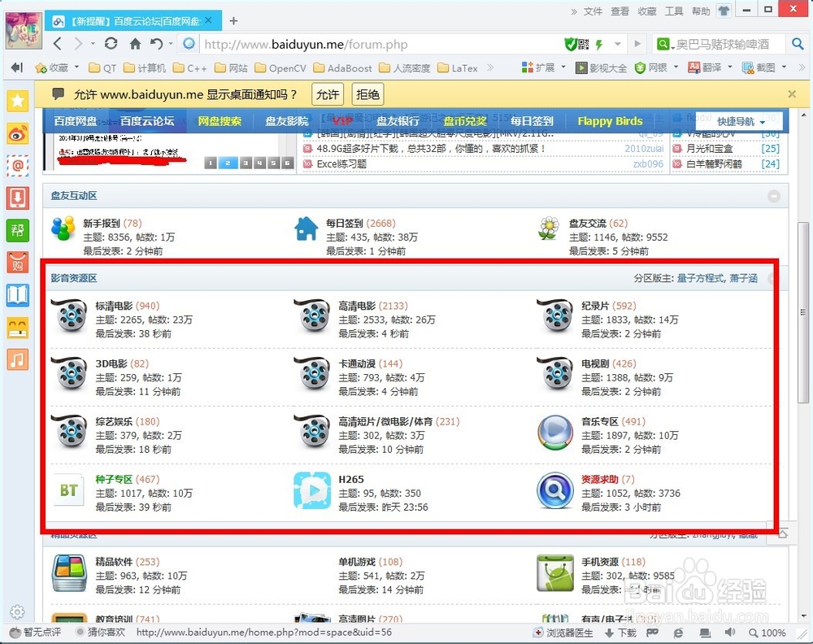Click the undo closed tab icon
This screenshot has width=813, height=644.
(156, 44)
